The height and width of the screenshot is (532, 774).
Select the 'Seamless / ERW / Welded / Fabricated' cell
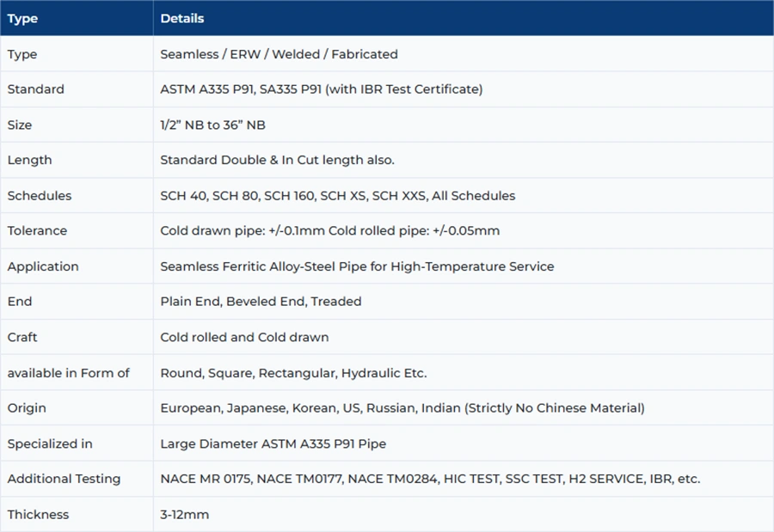tap(279, 54)
